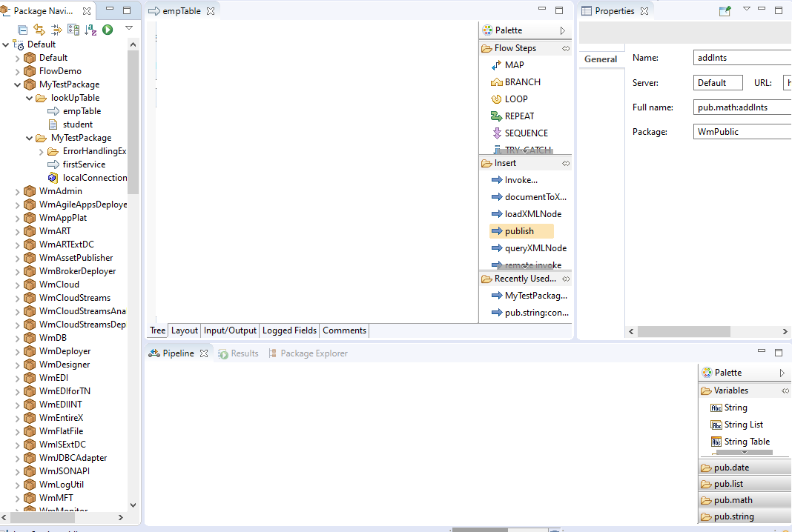
Task: Click the server list icon beside the sort icon
Action: pyautogui.click(x=73, y=30)
